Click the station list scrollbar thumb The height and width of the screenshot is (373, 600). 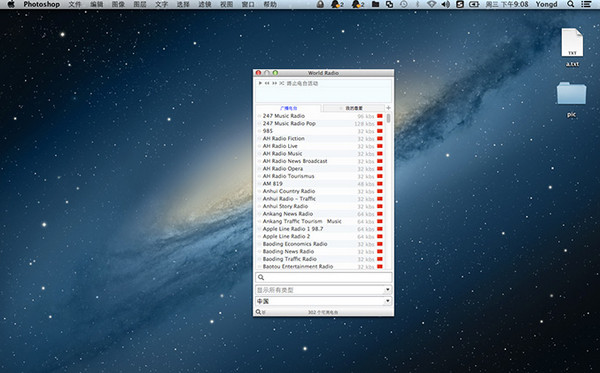coord(388,118)
